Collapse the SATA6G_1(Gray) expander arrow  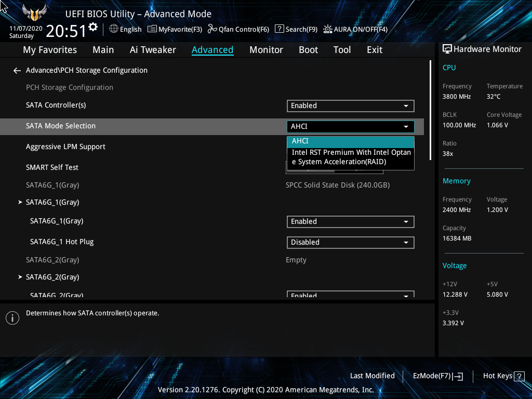point(20,202)
